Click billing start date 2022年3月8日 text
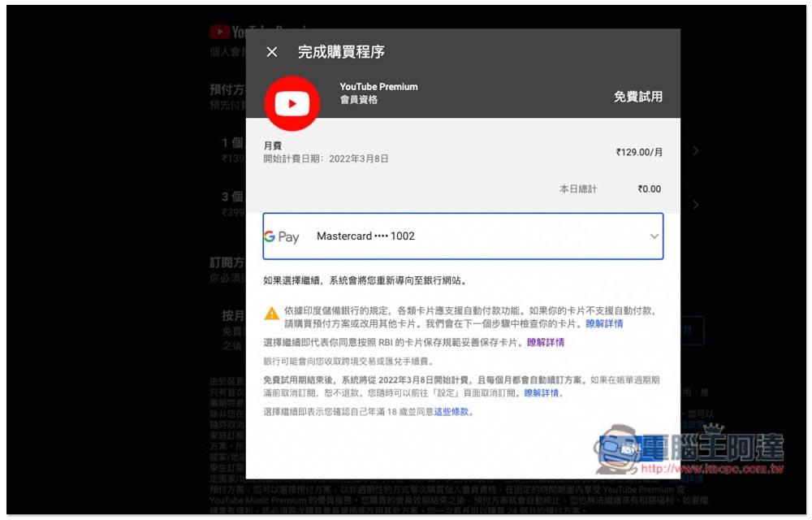Image resolution: width=812 pixels, height=520 pixels. [x=358, y=158]
